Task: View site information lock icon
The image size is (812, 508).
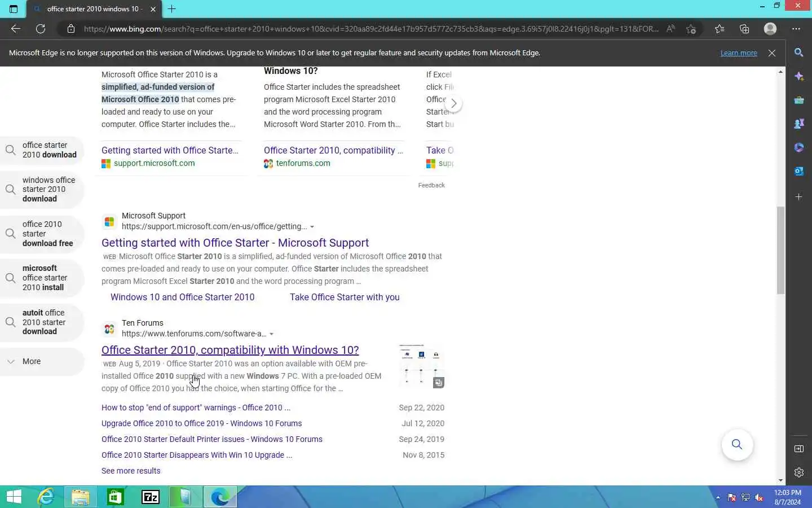Action: [x=71, y=29]
